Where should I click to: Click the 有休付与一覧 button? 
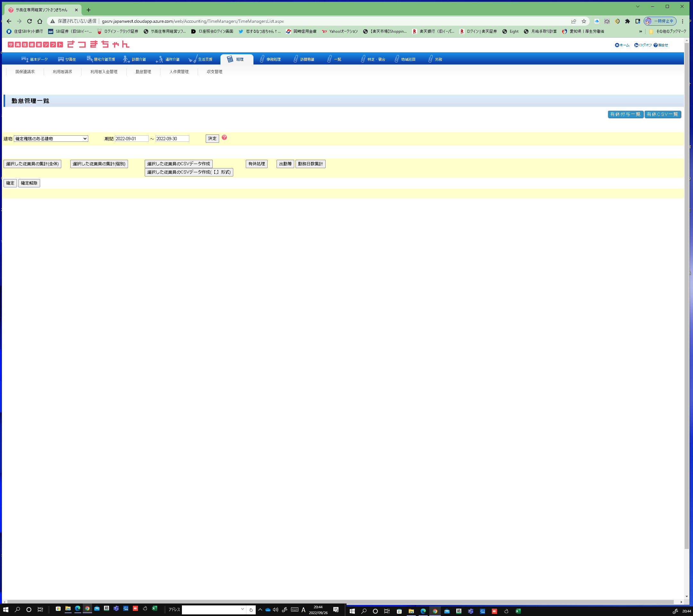coord(625,114)
